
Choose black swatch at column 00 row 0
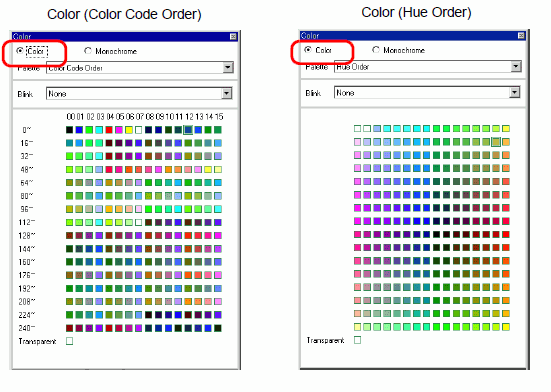(x=70, y=130)
